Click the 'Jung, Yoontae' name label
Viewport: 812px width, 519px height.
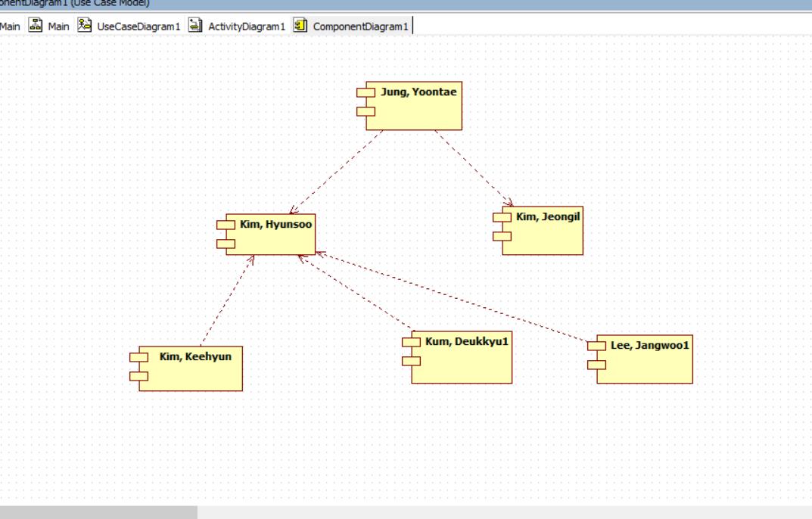(x=418, y=92)
